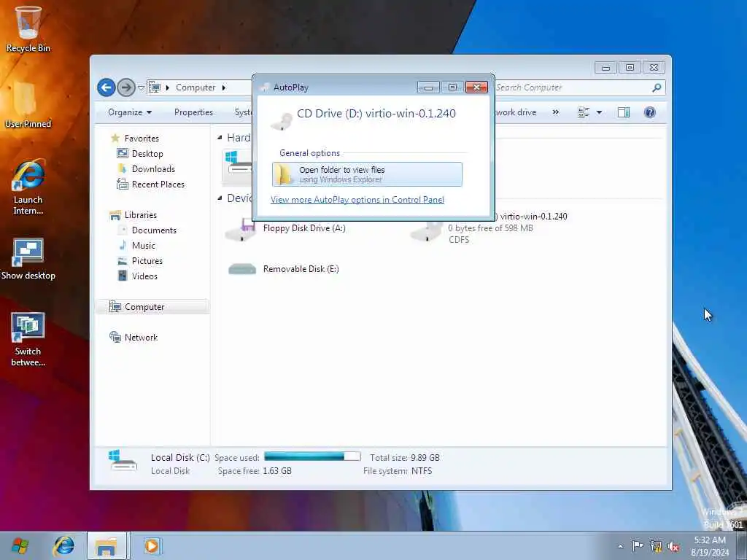Click the AutoPlay title bar icon
The image size is (747, 560).
coord(265,87)
